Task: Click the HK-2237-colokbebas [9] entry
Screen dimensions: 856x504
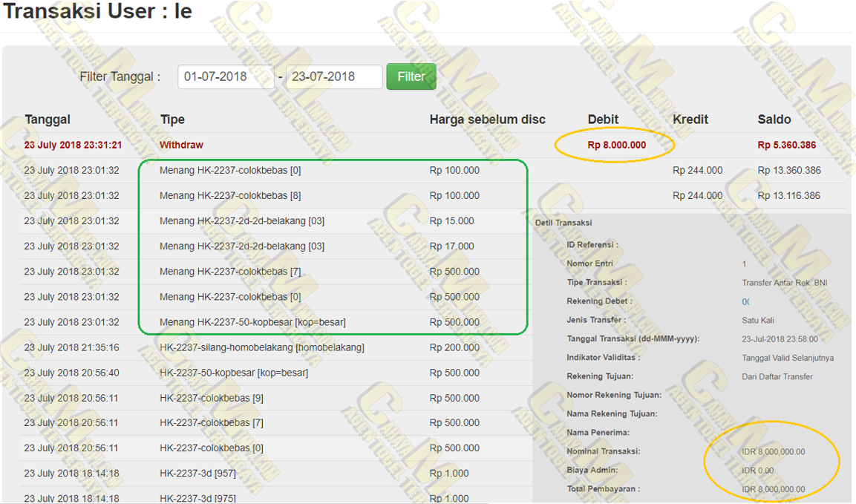Action: pyautogui.click(x=211, y=398)
